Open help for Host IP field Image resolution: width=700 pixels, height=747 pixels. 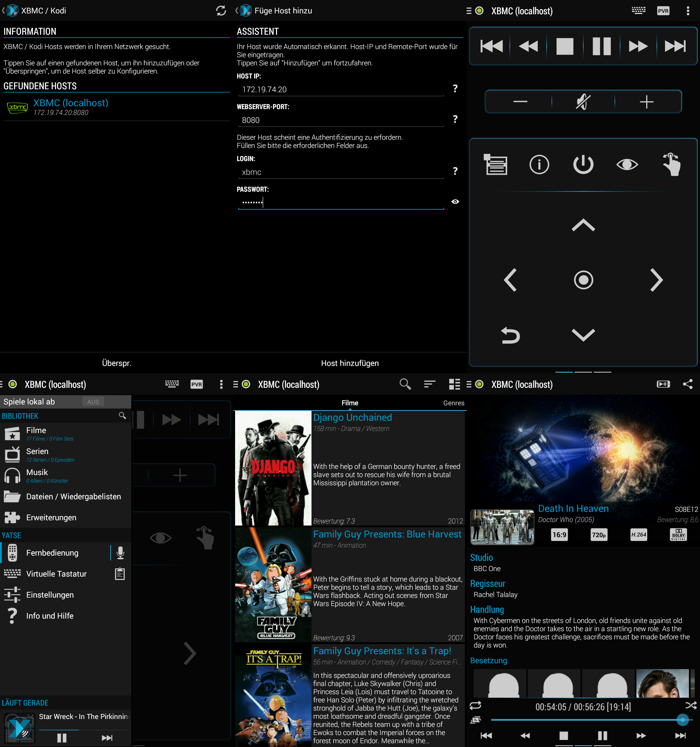point(455,89)
